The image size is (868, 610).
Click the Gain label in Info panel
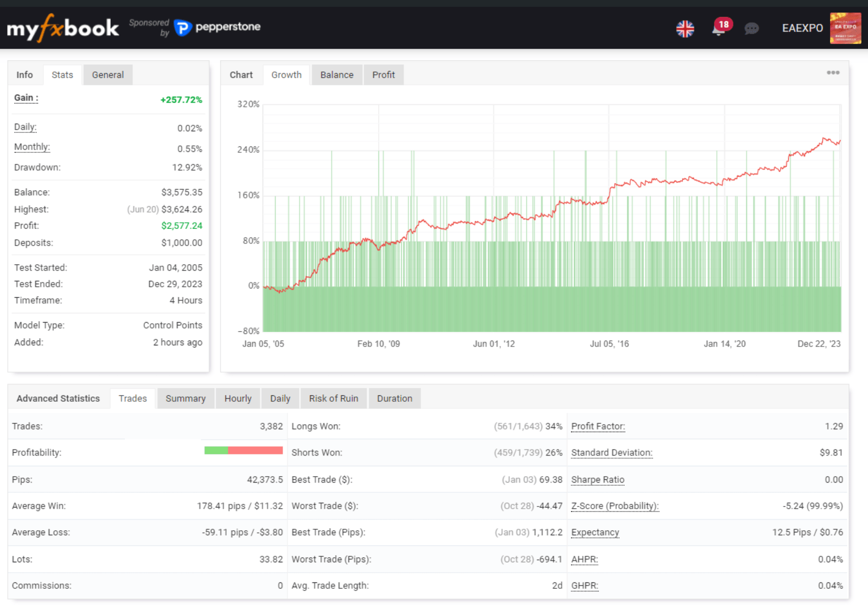26,98
